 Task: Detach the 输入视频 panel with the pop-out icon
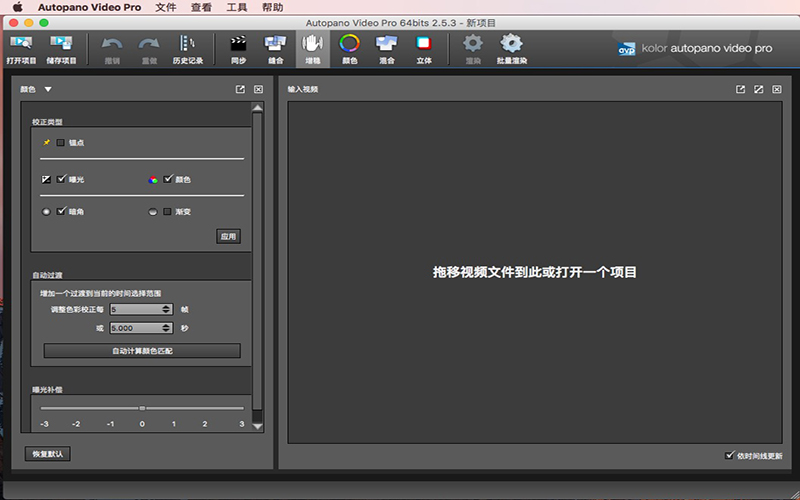740,89
